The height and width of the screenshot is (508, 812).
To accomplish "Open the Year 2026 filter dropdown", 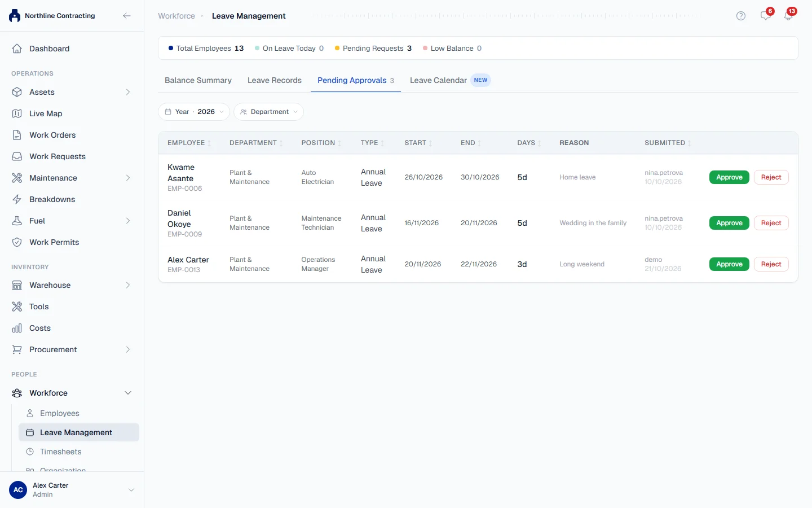I will coord(194,112).
